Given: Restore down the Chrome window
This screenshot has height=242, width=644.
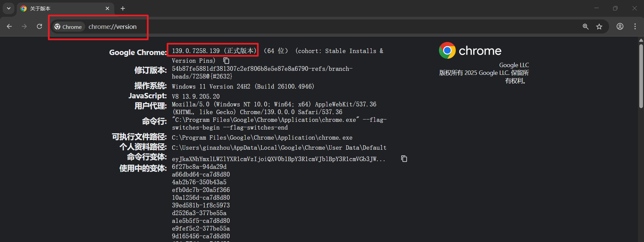Looking at the screenshot, I should [615, 8].
